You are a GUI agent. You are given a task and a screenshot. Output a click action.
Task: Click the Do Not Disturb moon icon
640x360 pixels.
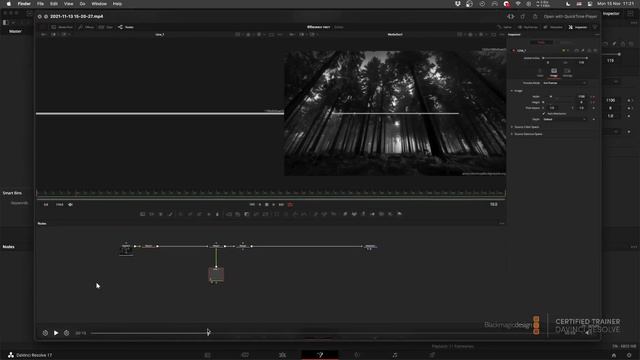[568, 4]
